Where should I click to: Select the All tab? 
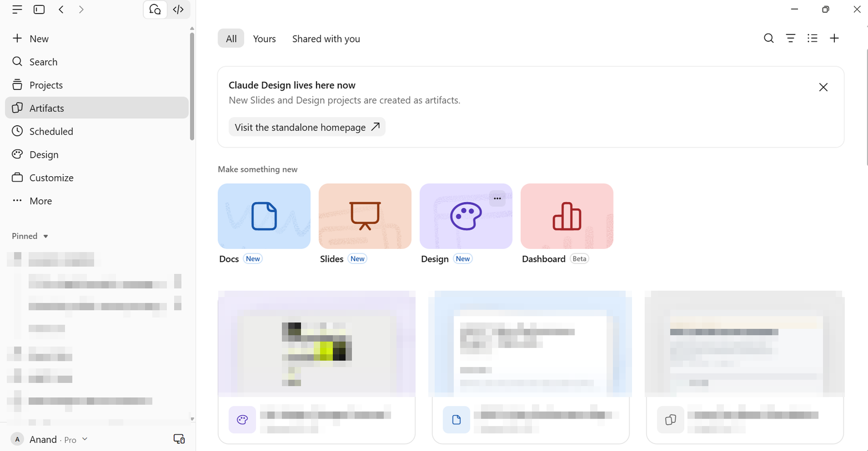point(231,38)
